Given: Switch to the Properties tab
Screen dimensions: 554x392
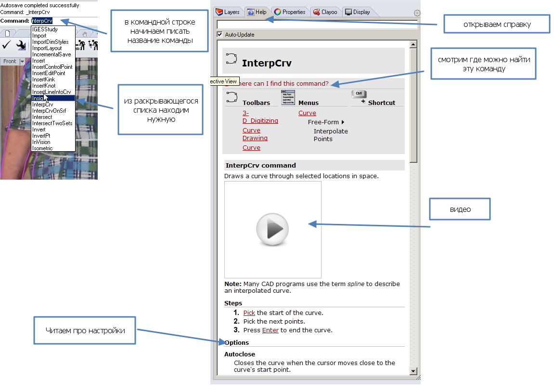Looking at the screenshot, I should 290,12.
